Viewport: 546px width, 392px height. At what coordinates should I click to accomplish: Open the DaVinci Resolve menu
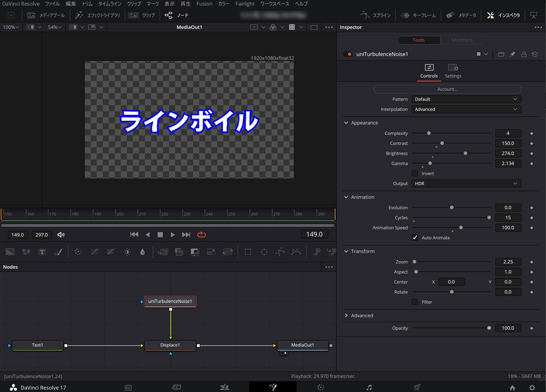(21, 4)
